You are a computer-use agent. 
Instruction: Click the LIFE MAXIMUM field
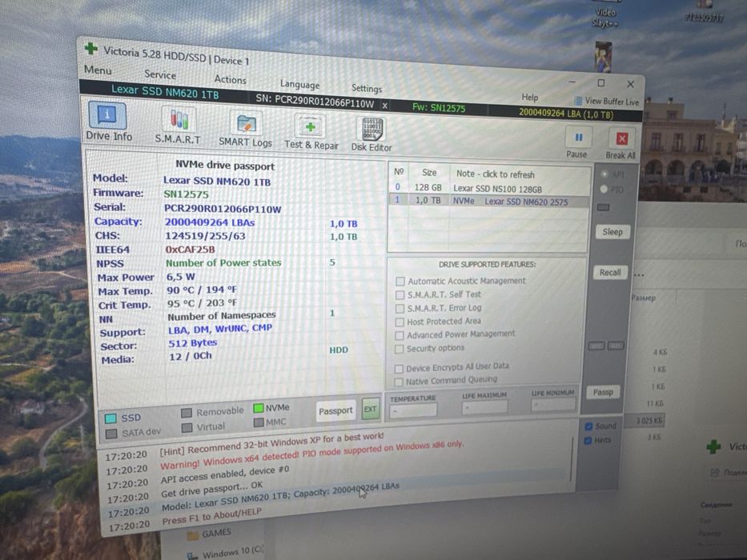tap(484, 407)
